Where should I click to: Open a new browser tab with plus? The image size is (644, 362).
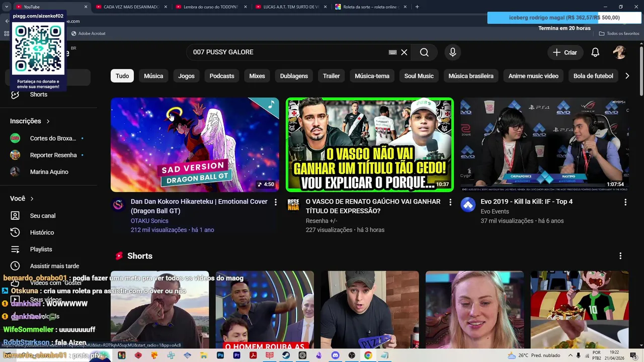pos(417,7)
